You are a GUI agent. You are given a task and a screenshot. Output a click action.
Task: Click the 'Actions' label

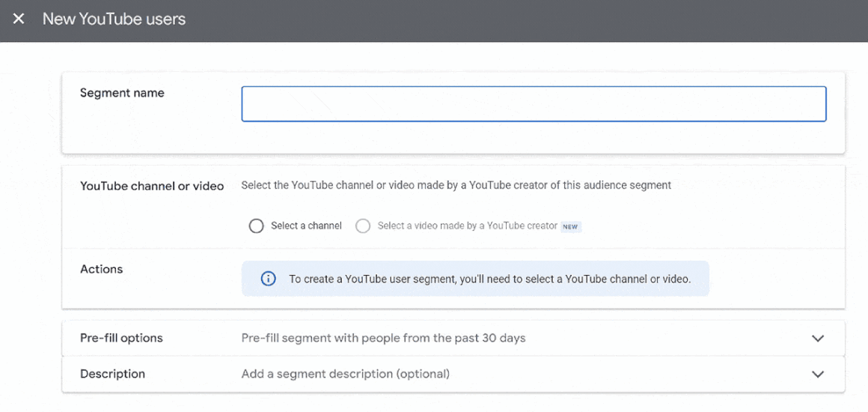point(101,270)
